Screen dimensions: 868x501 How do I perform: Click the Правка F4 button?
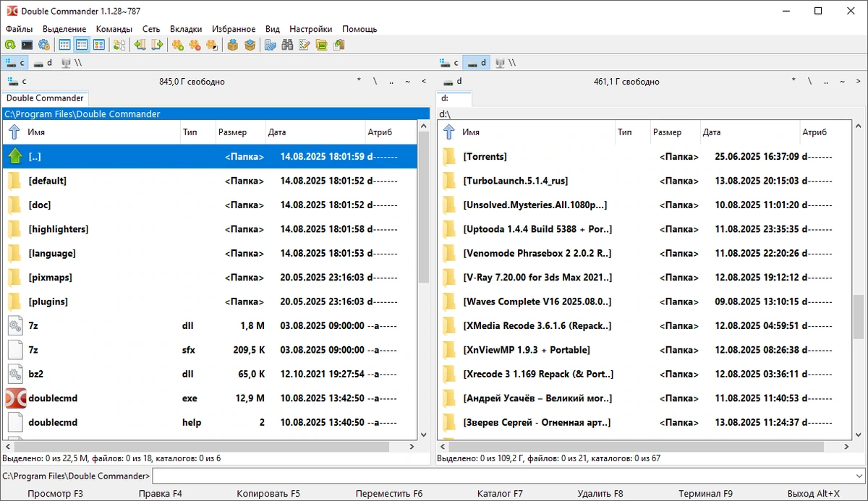click(x=161, y=494)
